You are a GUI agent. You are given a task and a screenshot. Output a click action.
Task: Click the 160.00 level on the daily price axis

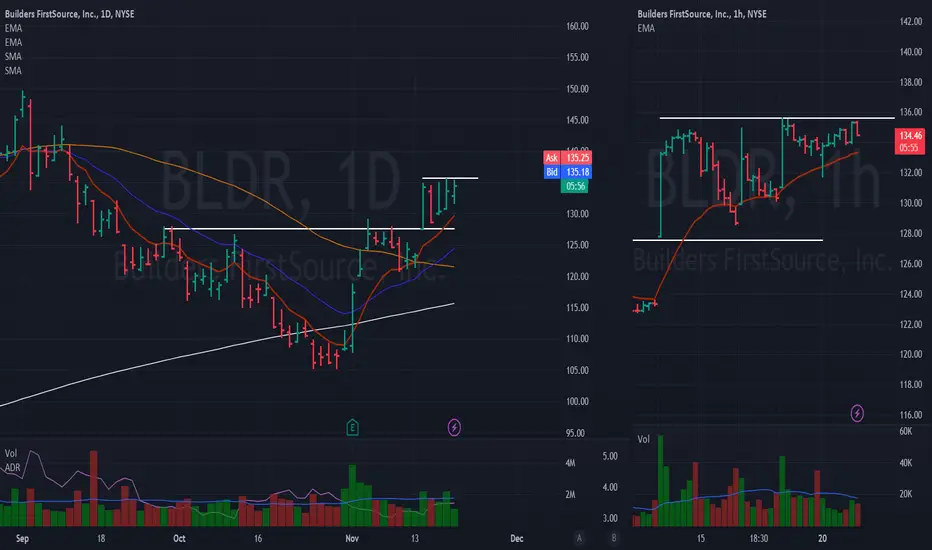point(577,26)
